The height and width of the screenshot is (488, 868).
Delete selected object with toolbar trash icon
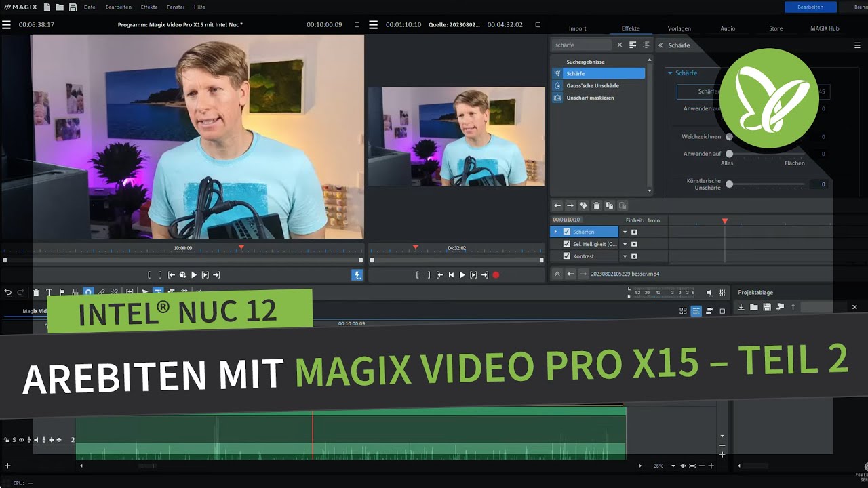(36, 293)
